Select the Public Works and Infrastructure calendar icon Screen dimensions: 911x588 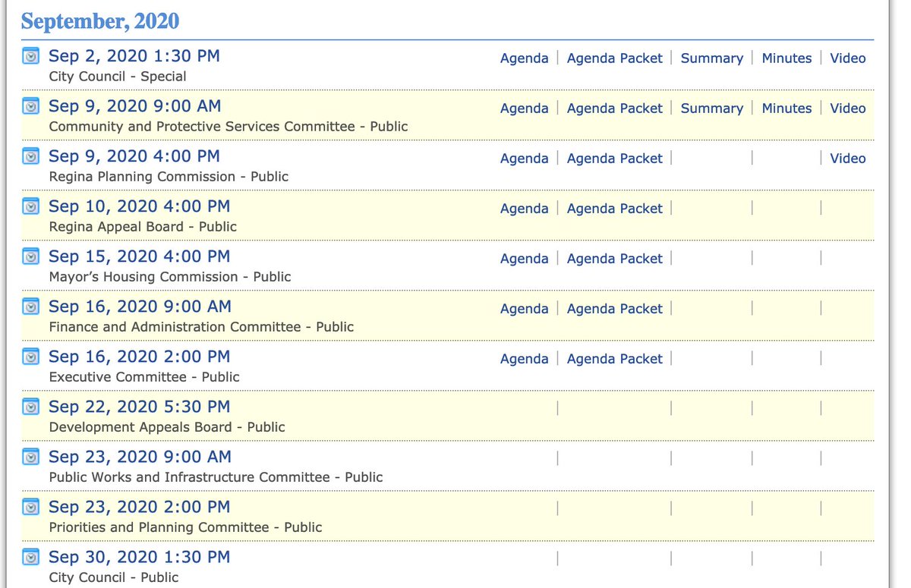(x=30, y=456)
